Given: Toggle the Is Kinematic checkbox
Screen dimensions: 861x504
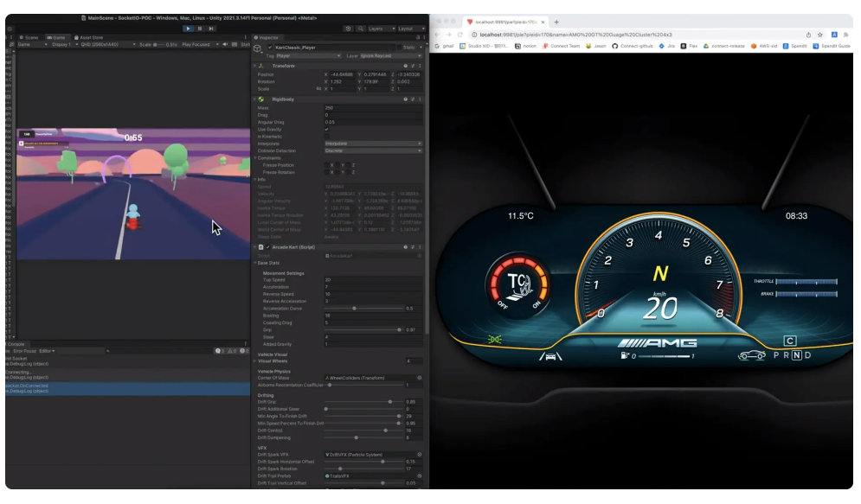Looking at the screenshot, I should (x=327, y=137).
